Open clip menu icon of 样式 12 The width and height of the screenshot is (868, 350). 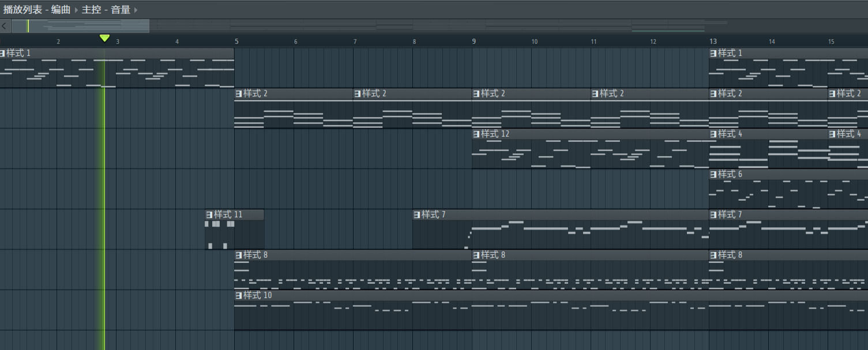pyautogui.click(x=476, y=134)
